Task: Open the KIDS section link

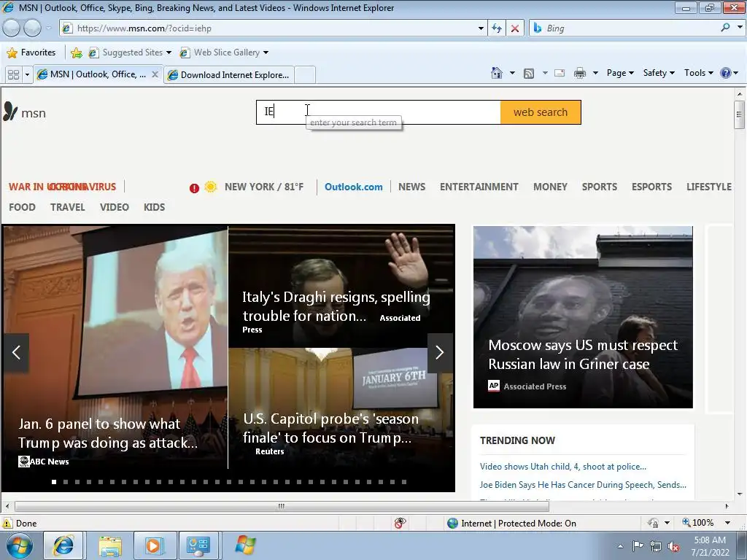Action: (x=155, y=207)
